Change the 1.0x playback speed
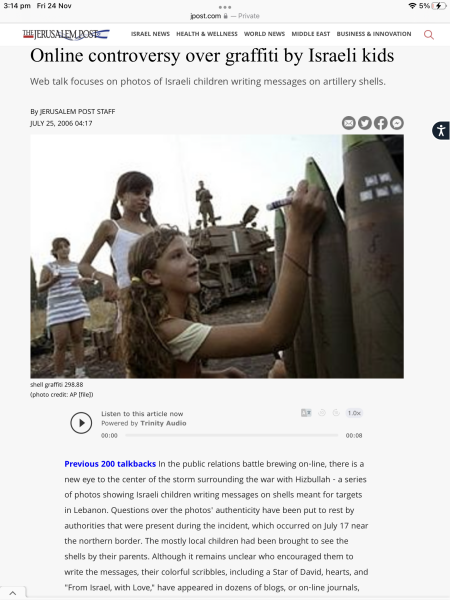Screen dimensions: 450x600 click(354, 413)
